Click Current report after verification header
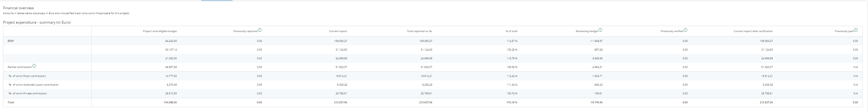This screenshot has height=112, width=868. pos(753,31)
